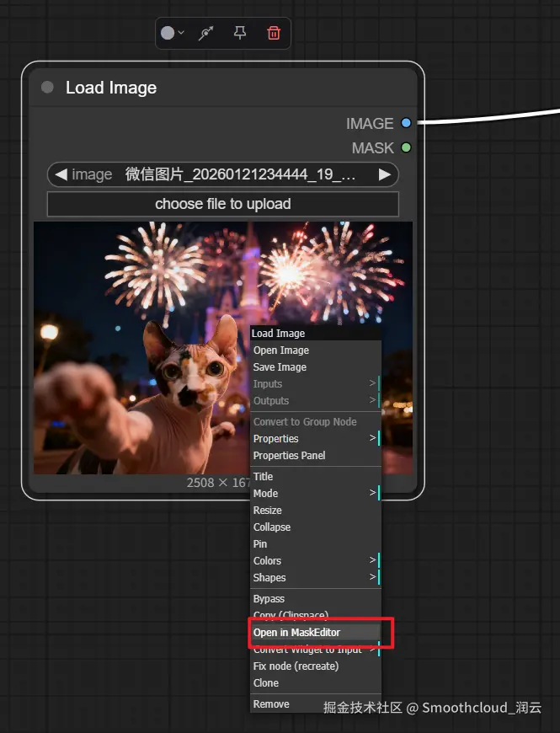Expand the Inputs submenu

point(316,384)
